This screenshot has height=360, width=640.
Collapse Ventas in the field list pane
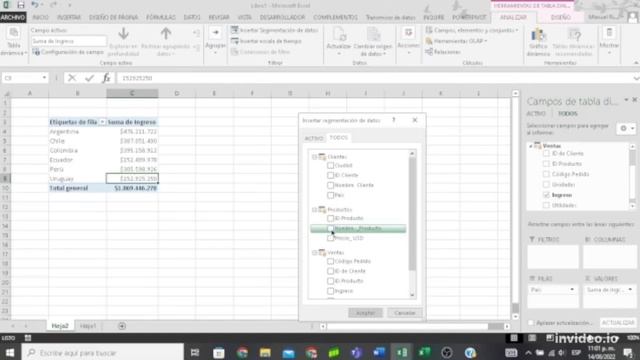pyautogui.click(x=531, y=146)
